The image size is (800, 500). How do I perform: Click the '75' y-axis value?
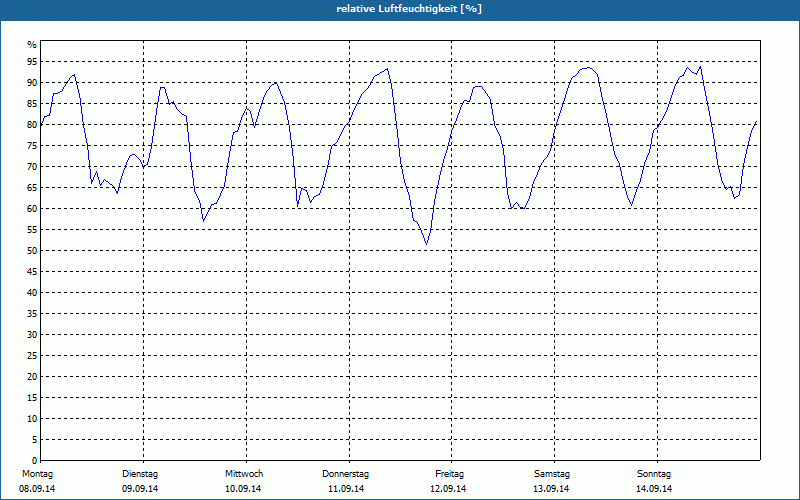(32, 146)
